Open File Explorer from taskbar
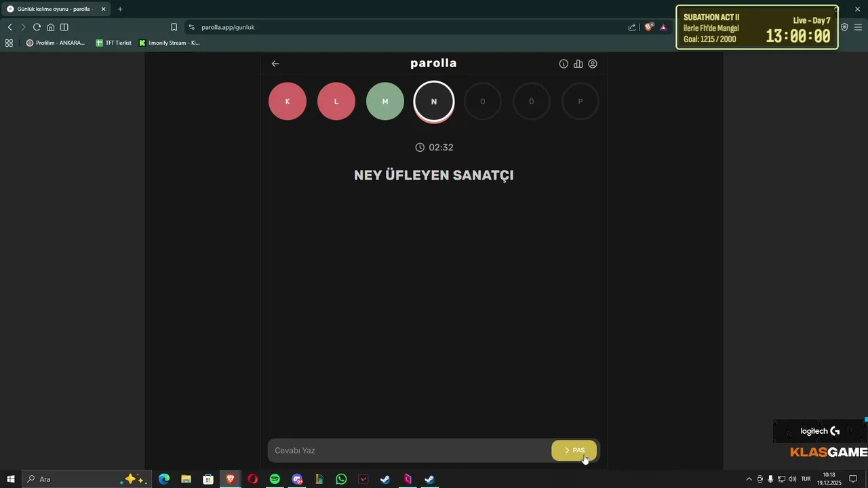The width and height of the screenshot is (868, 488). (186, 479)
